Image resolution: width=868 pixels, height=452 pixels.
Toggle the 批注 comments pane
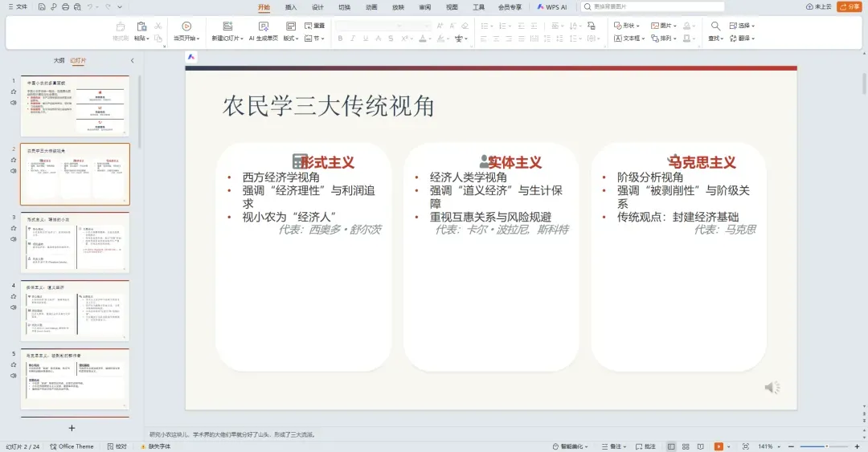pos(645,446)
